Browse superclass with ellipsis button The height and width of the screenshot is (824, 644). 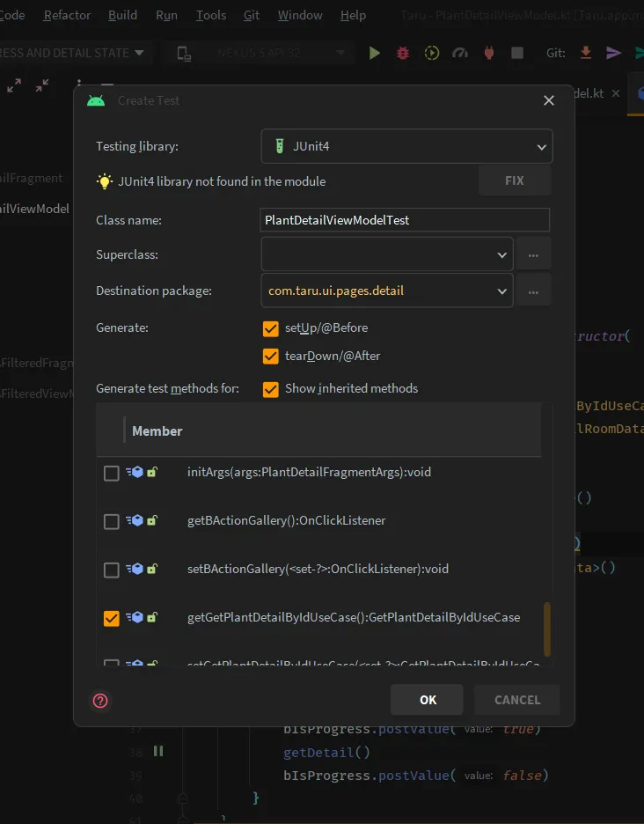coord(533,255)
